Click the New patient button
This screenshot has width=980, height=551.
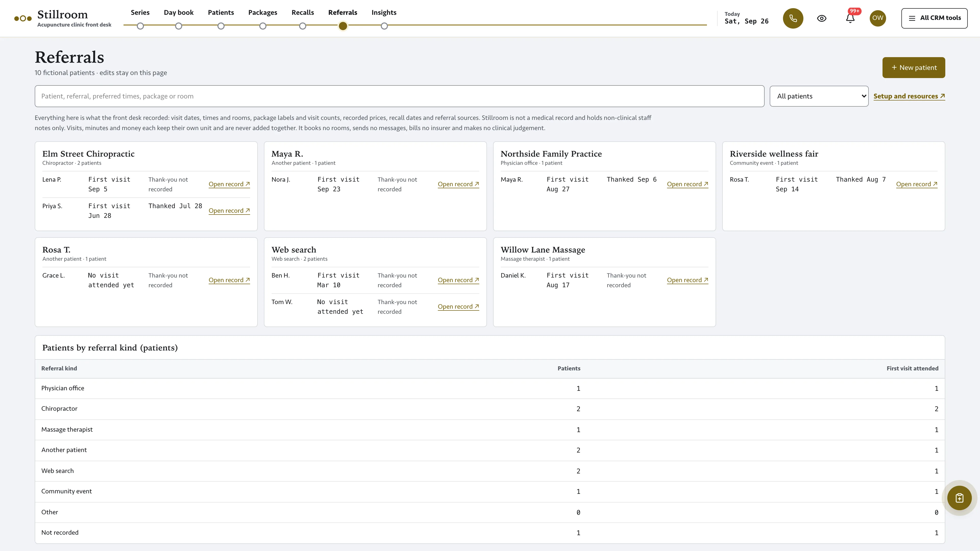[913, 68]
